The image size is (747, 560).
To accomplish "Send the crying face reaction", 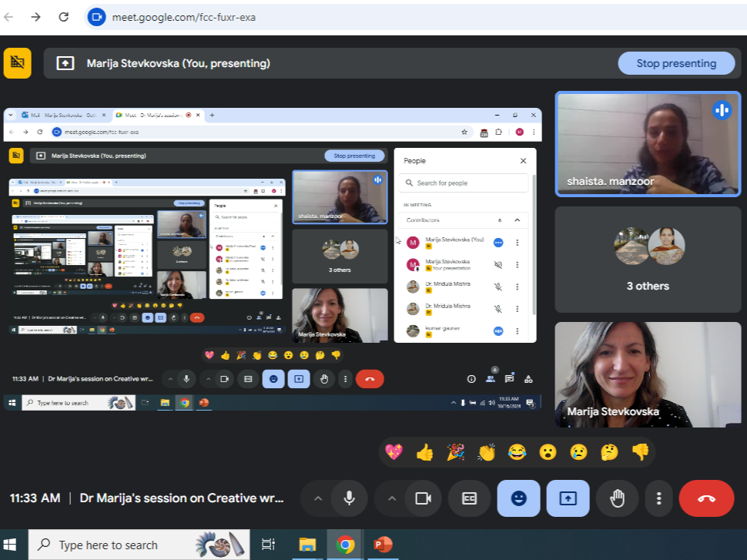I will pyautogui.click(x=578, y=452).
